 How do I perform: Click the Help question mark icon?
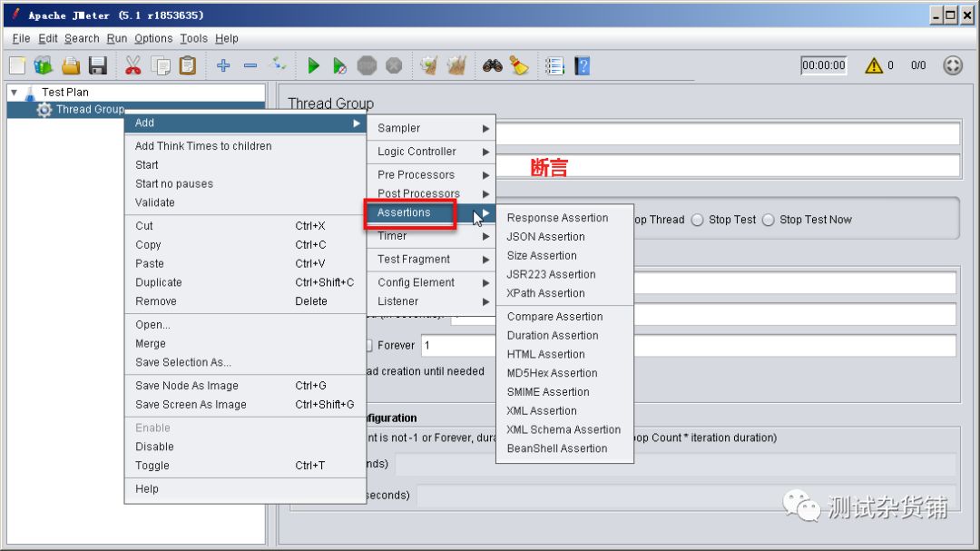pyautogui.click(x=582, y=65)
